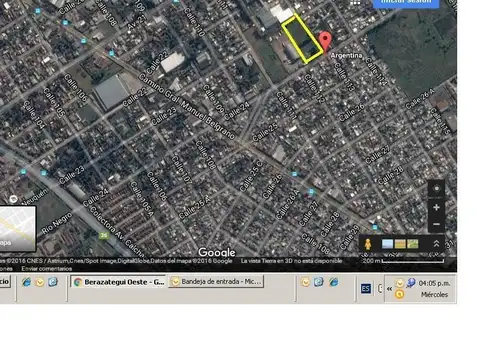Click the Argentina place label
Viewport: 480px width, 360px height.
click(x=346, y=55)
